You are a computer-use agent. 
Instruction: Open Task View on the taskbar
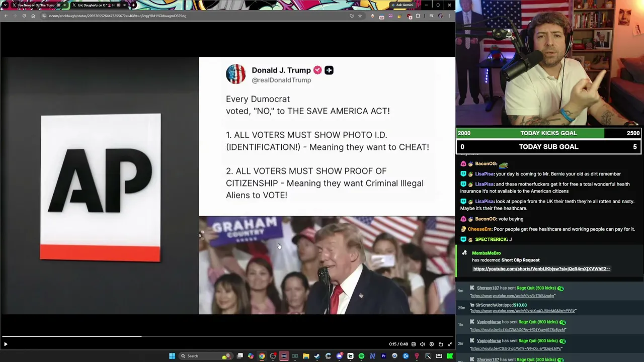(x=240, y=356)
